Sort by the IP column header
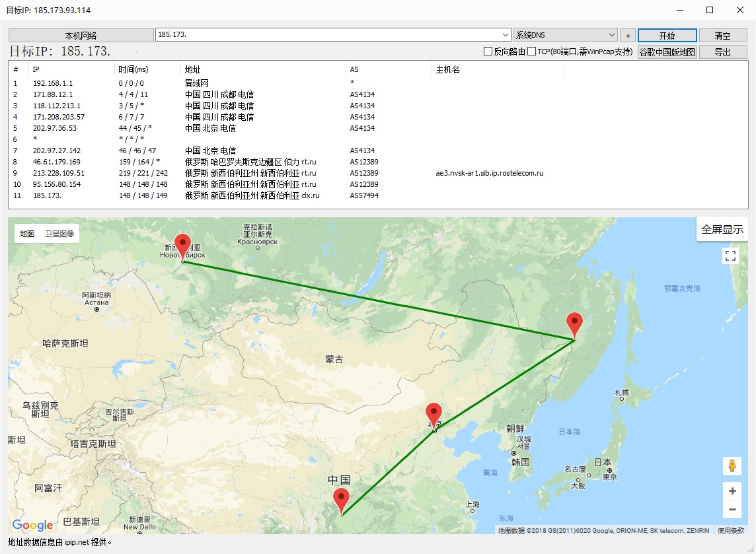 pyautogui.click(x=72, y=69)
